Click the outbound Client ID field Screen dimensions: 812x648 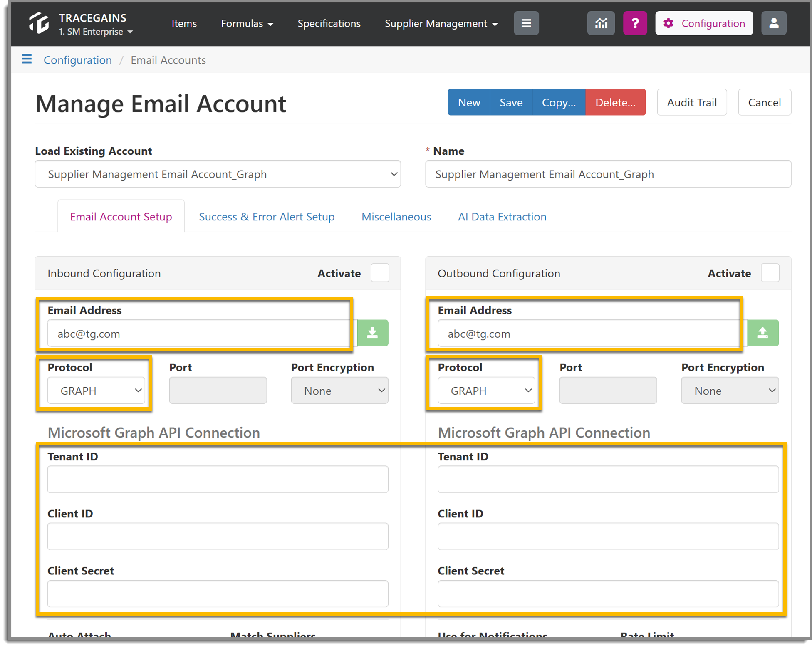(x=608, y=536)
